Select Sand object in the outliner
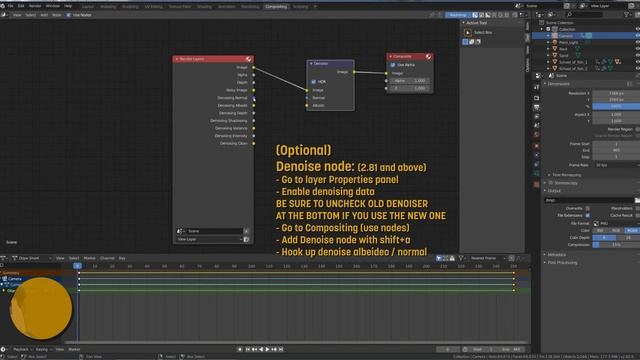Screen dimensions: 640x360 [564, 56]
